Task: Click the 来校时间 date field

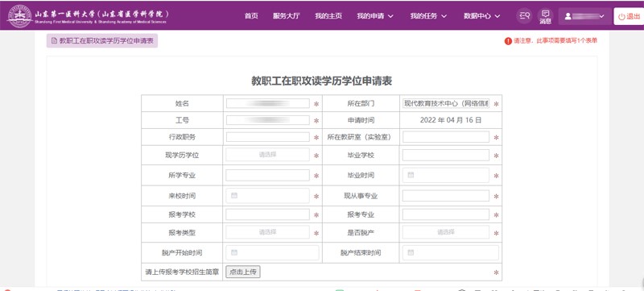Action: [x=267, y=196]
